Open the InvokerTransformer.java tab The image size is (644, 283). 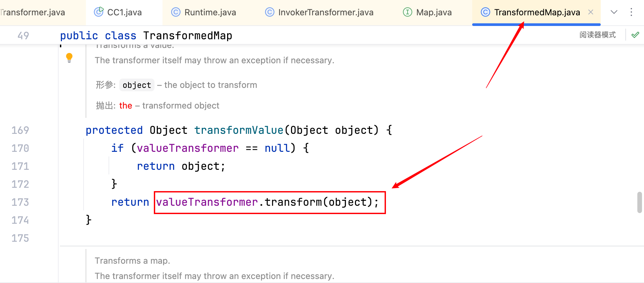(x=326, y=12)
